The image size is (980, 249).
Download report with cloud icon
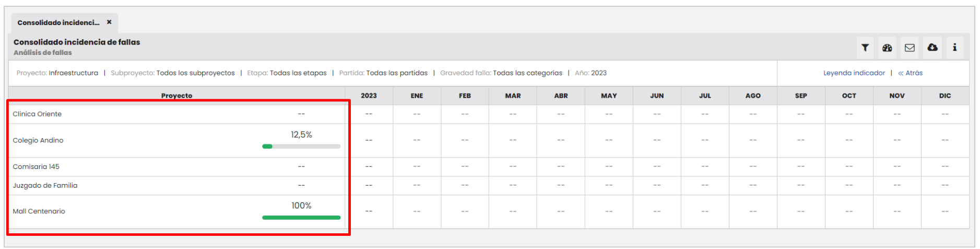[932, 48]
